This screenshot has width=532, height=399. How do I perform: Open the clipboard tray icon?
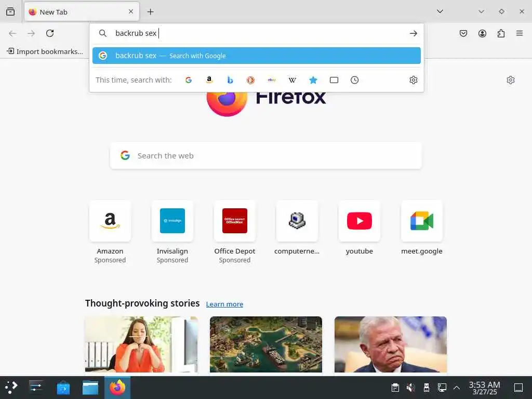[395, 388]
